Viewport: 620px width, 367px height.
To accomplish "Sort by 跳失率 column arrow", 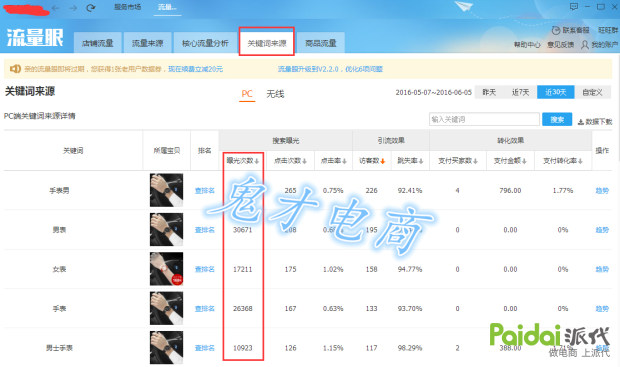I will 421,161.
